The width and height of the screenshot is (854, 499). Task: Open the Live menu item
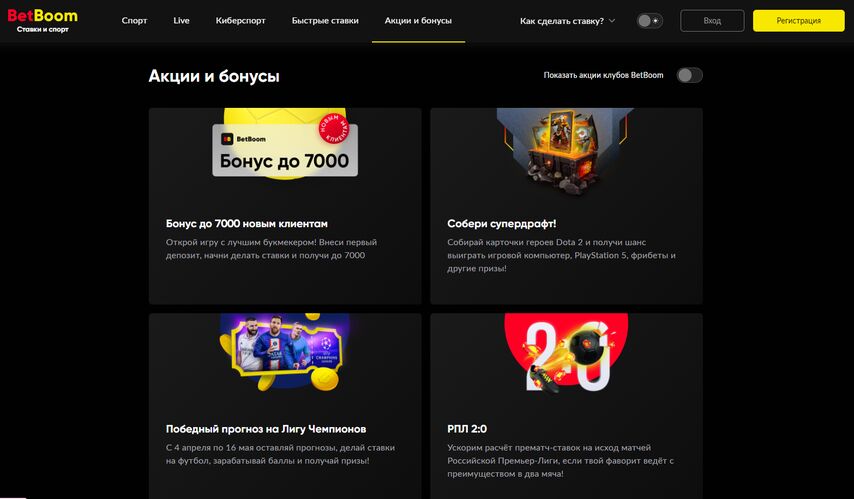181,21
